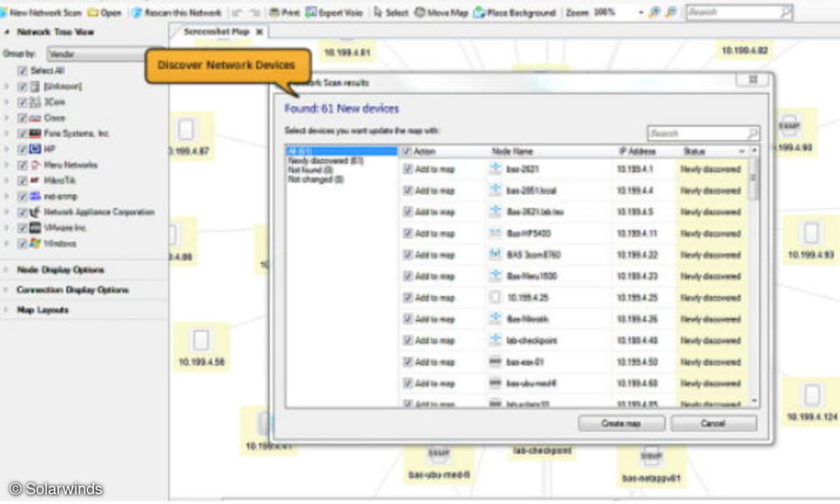Click the Open folder toolbar button
840x504 pixels.
click(x=105, y=13)
